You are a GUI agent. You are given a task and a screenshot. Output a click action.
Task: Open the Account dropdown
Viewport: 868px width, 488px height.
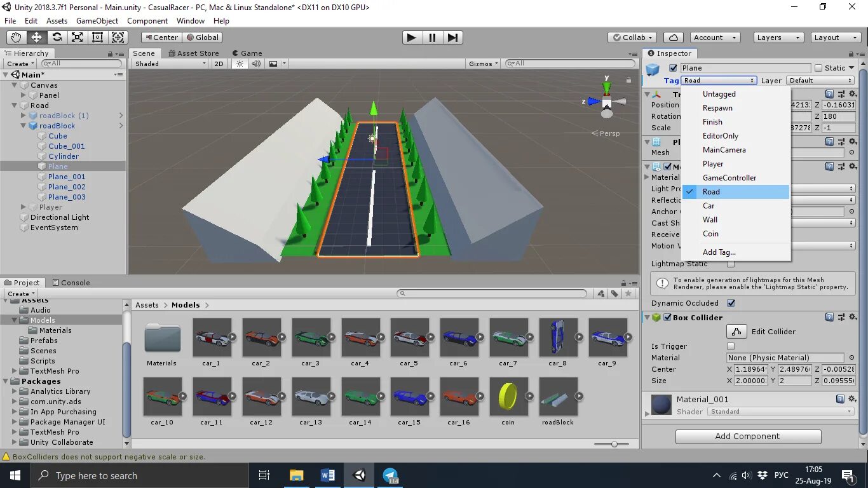coord(715,37)
